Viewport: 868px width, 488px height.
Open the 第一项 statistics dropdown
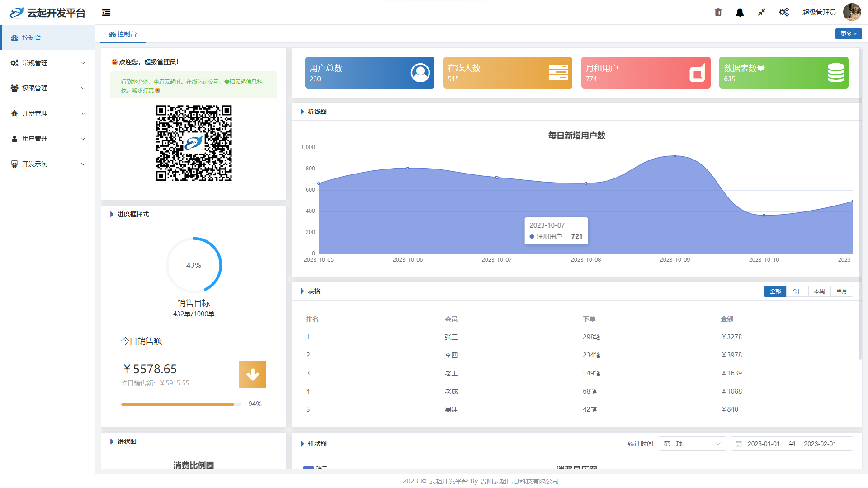click(x=692, y=444)
